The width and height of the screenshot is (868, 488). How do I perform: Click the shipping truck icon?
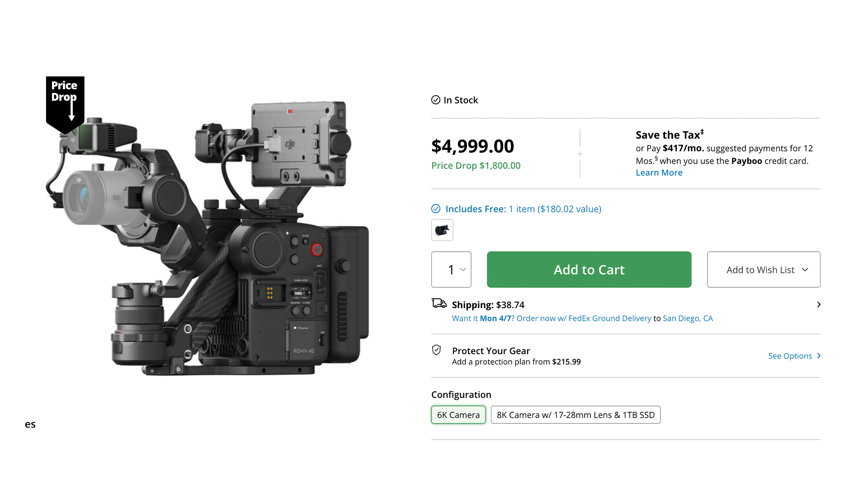(439, 304)
